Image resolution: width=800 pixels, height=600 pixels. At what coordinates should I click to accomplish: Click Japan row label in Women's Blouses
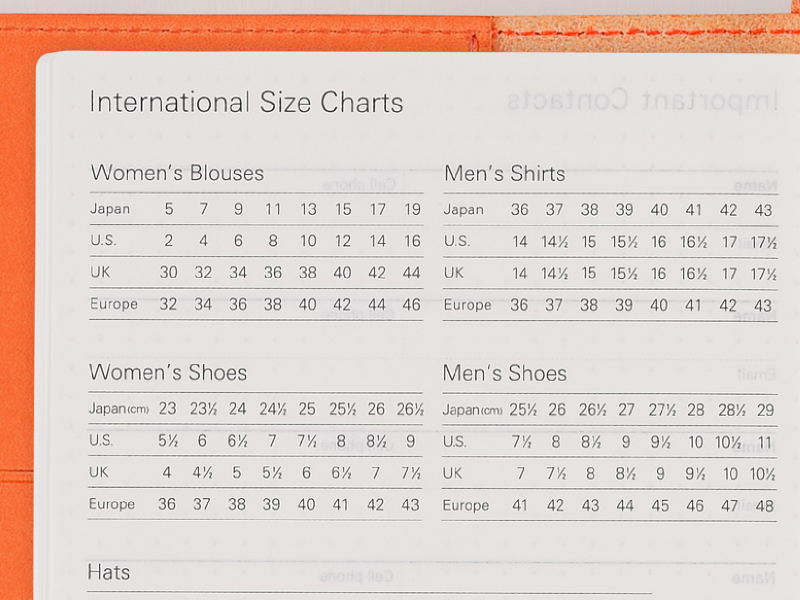pos(110,210)
